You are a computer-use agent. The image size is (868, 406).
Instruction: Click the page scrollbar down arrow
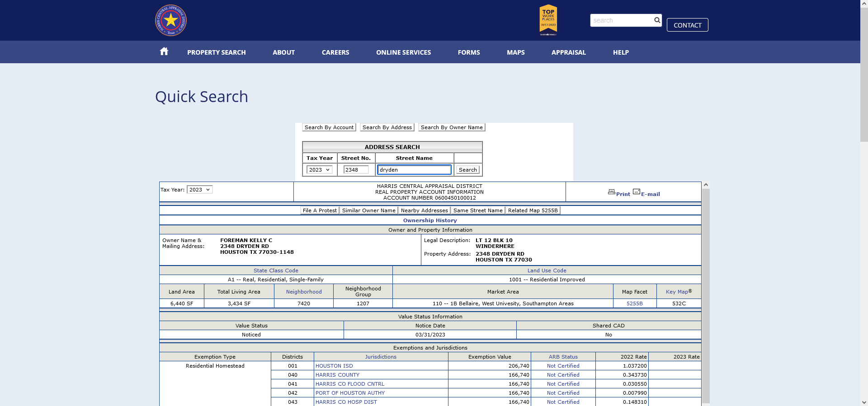click(864, 402)
